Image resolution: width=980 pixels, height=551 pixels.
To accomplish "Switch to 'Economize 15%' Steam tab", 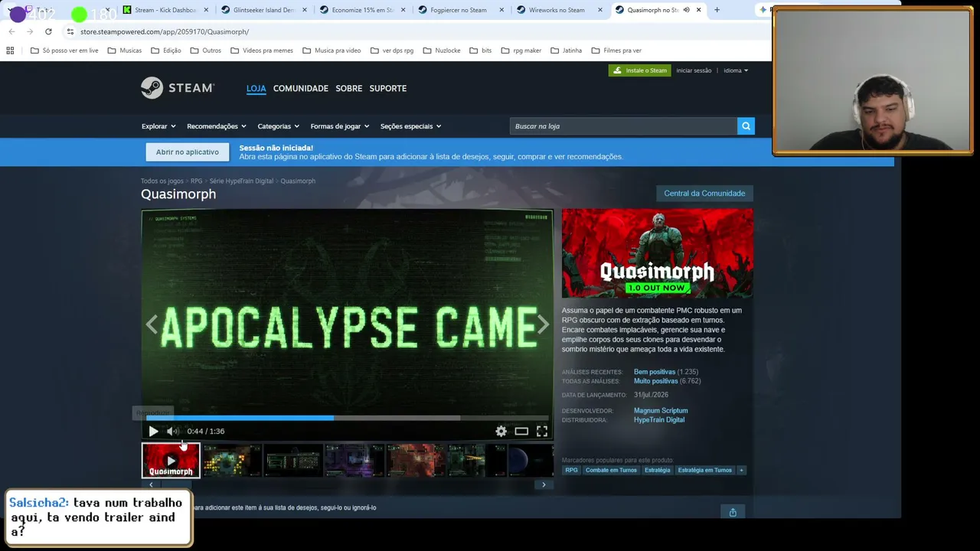I will tap(361, 10).
